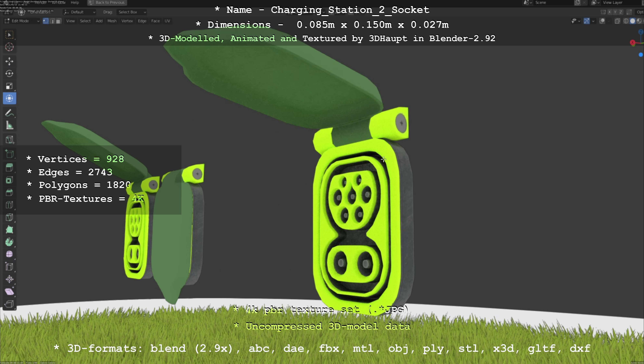This screenshot has width=644, height=364.
Task: Open the Edge menu
Action: (x=142, y=21)
